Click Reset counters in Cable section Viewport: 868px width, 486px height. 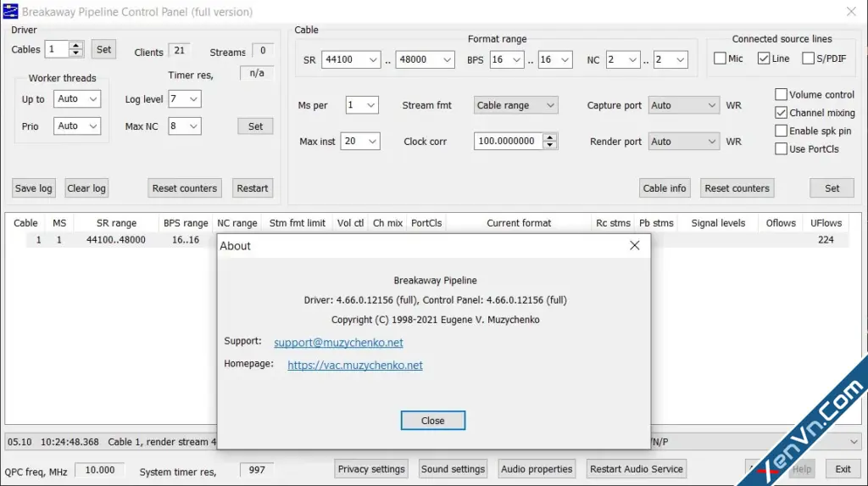click(x=737, y=188)
